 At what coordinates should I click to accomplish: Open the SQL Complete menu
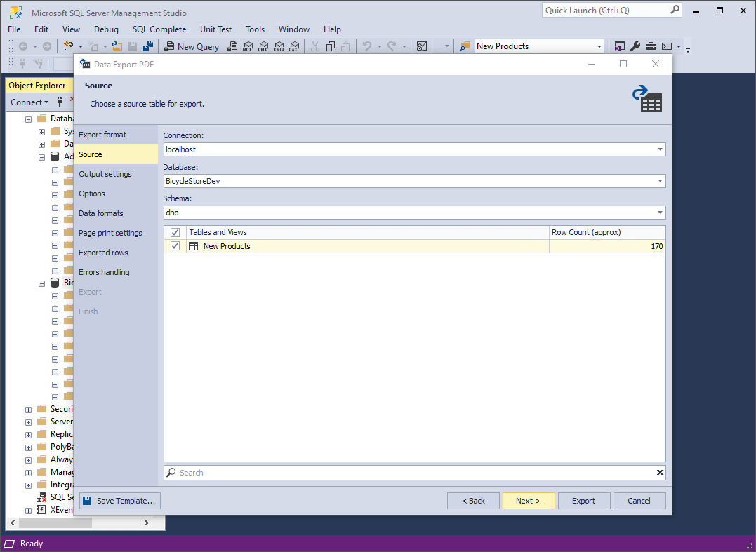point(159,29)
